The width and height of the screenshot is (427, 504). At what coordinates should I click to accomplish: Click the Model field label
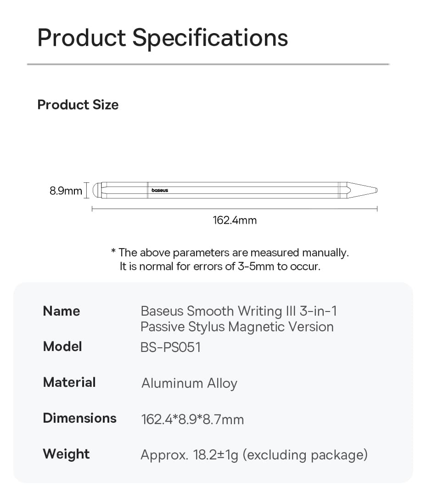pyautogui.click(x=62, y=346)
